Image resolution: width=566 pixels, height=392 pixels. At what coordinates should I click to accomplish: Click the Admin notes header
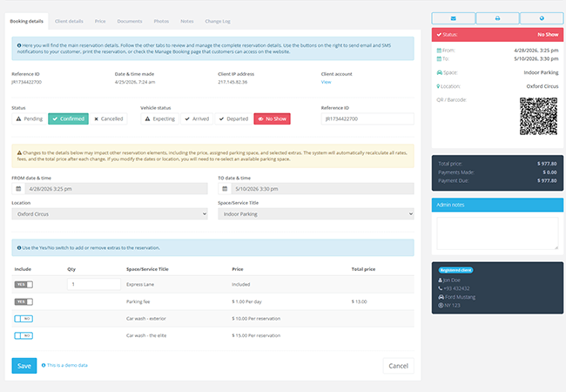point(497,205)
